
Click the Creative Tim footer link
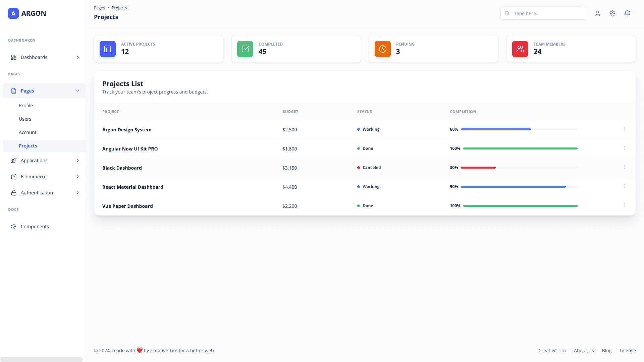pyautogui.click(x=552, y=350)
